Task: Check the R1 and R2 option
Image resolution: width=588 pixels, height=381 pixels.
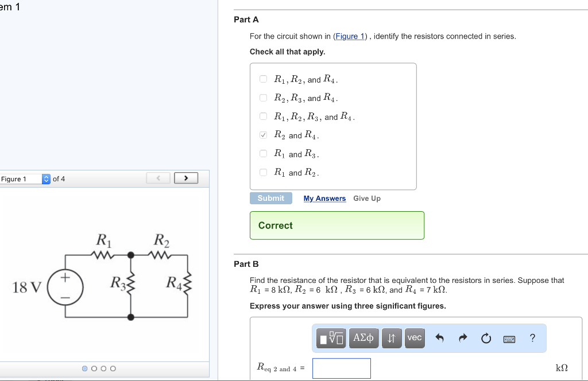Action: coord(263,172)
